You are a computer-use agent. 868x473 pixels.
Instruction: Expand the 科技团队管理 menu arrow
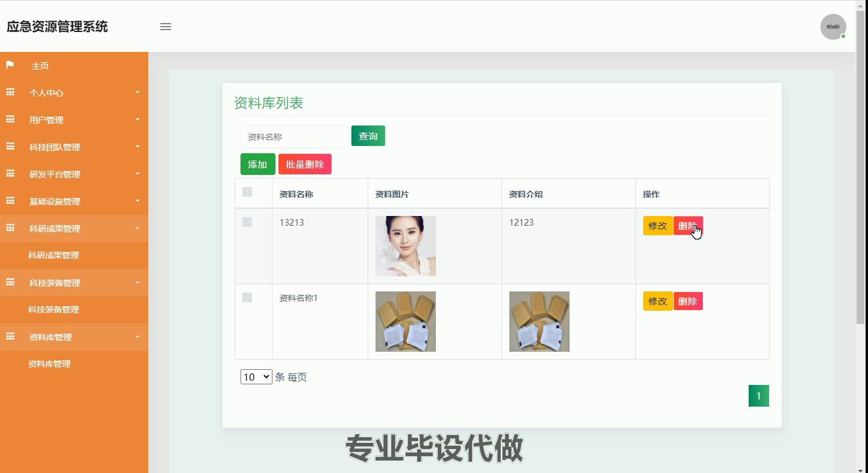point(137,147)
